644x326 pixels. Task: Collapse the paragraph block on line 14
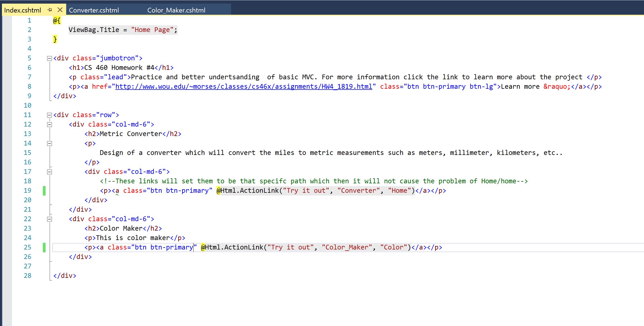click(49, 144)
